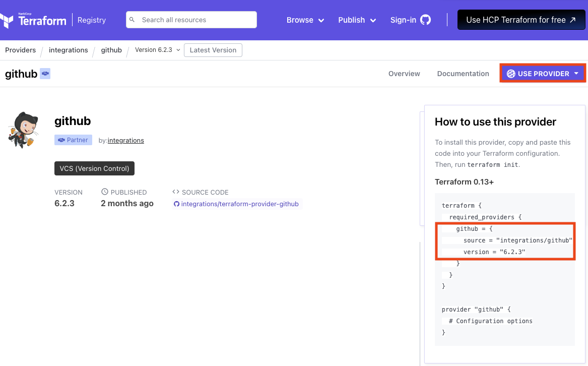Click the large github provider title
This screenshot has height=366, width=588.
73,121
